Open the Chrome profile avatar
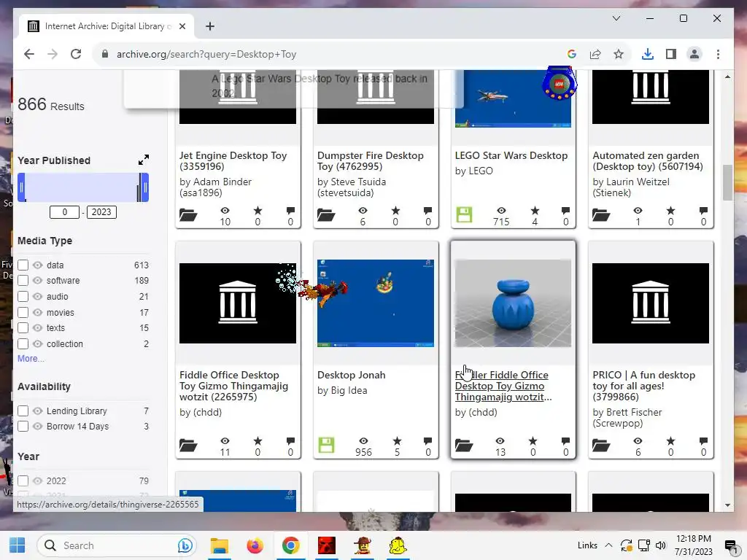The image size is (747, 560). click(x=694, y=54)
